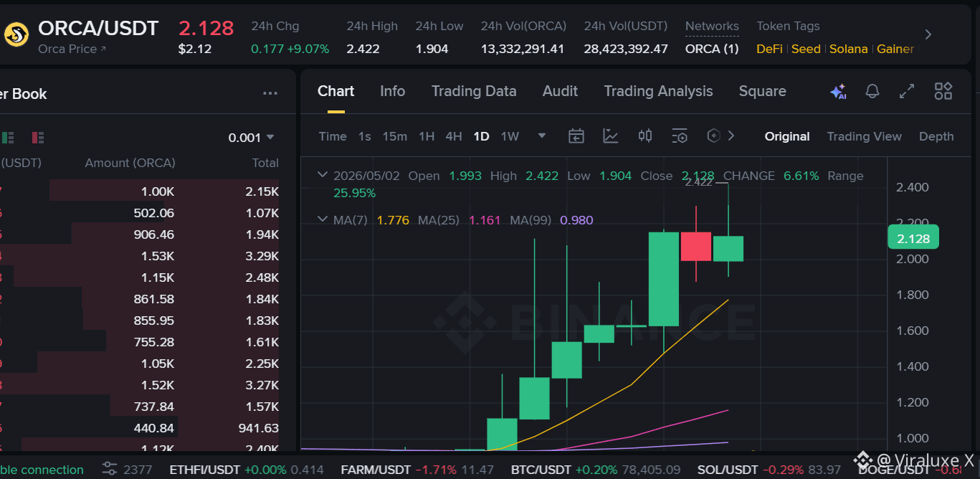Click the Amount (ORCA) column header
Screen dimensions: 980x479
pos(130,163)
